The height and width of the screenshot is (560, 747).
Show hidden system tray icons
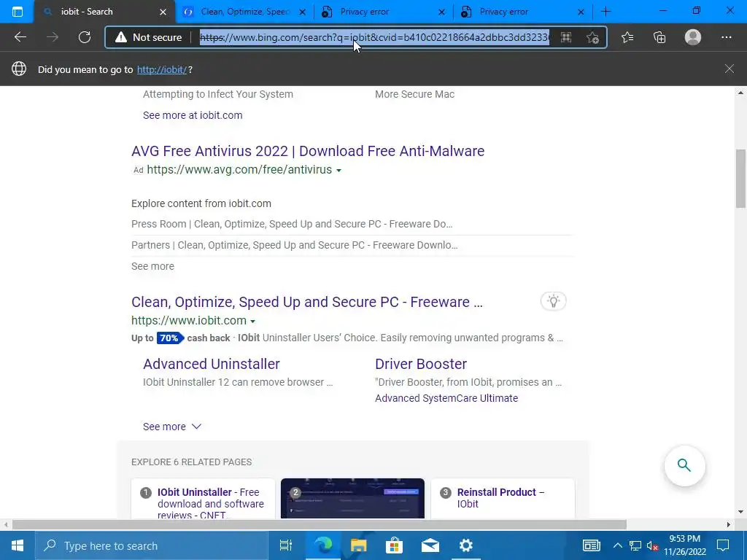click(x=617, y=545)
